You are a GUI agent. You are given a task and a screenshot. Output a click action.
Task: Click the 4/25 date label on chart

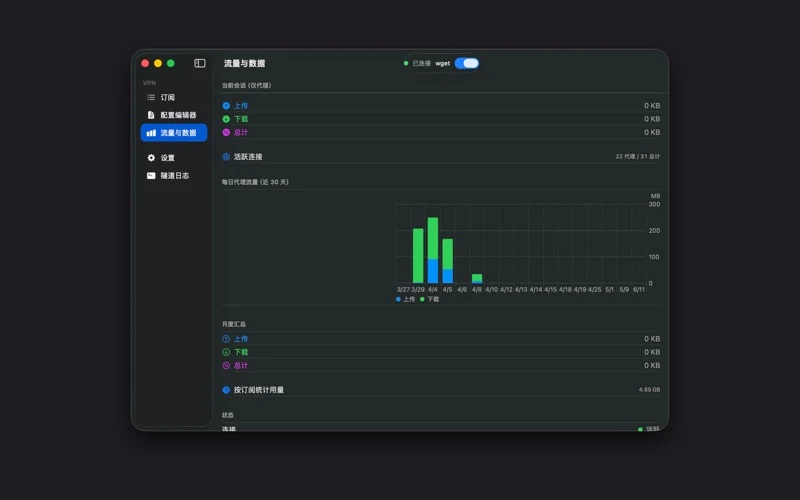pyautogui.click(x=594, y=289)
